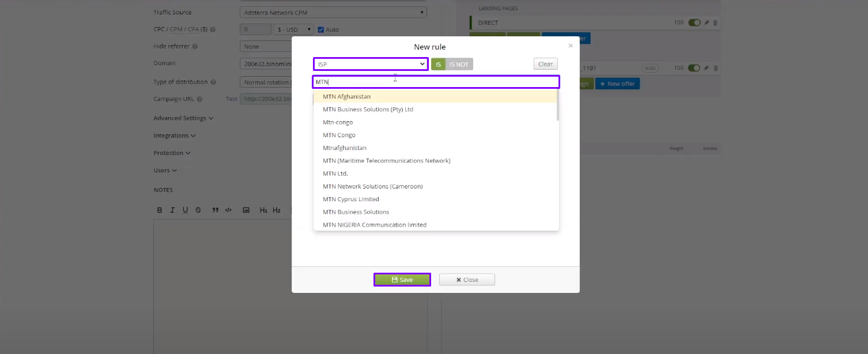Open the Type of distribution dropdown
The image size is (868, 354).
pyautogui.click(x=266, y=82)
